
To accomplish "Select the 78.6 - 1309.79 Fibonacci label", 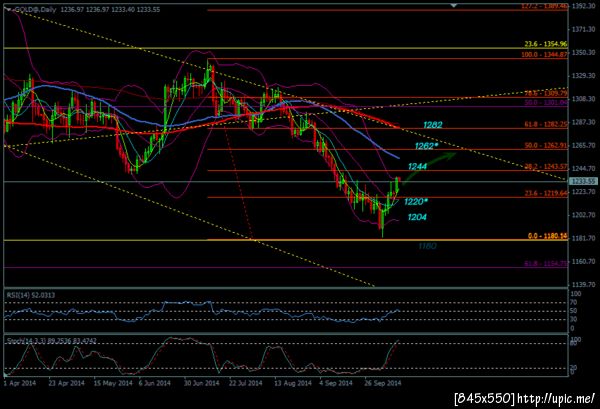I will tap(546, 93).
